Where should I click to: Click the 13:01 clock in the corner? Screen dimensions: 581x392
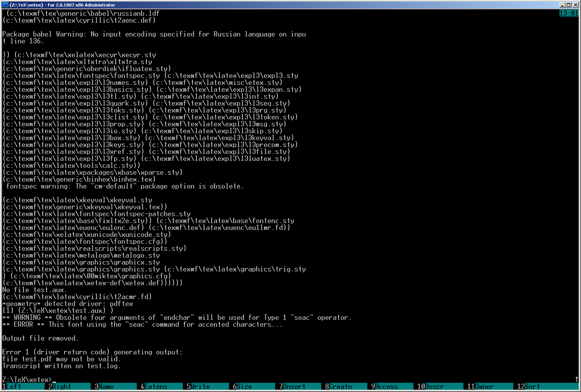point(569,13)
